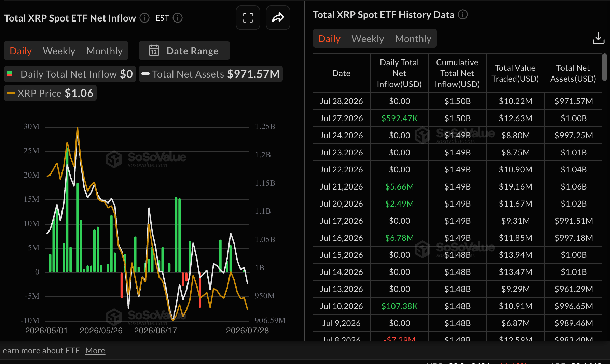Click the $961.29M net assets cell
This screenshot has height=364, width=610.
(573, 289)
